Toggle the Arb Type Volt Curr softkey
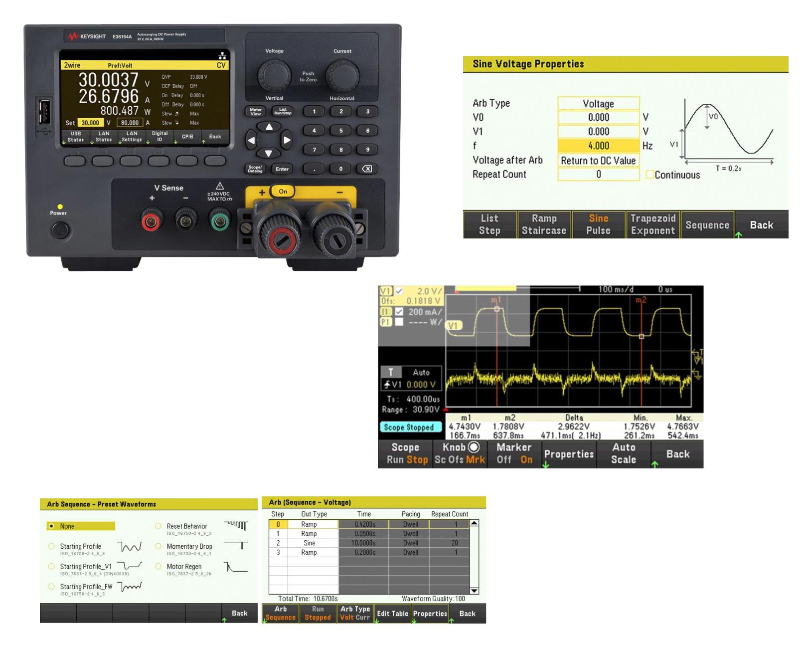The height and width of the screenshot is (647, 812). (x=355, y=614)
